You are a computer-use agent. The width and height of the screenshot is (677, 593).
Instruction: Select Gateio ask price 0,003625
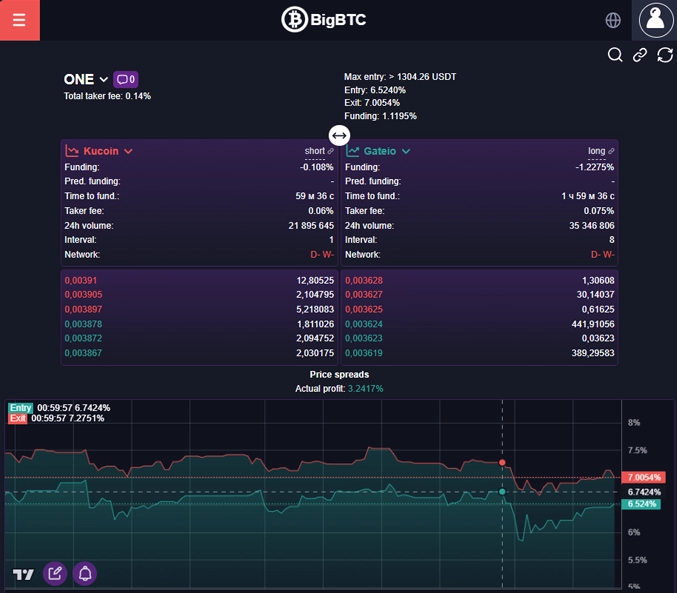364,309
